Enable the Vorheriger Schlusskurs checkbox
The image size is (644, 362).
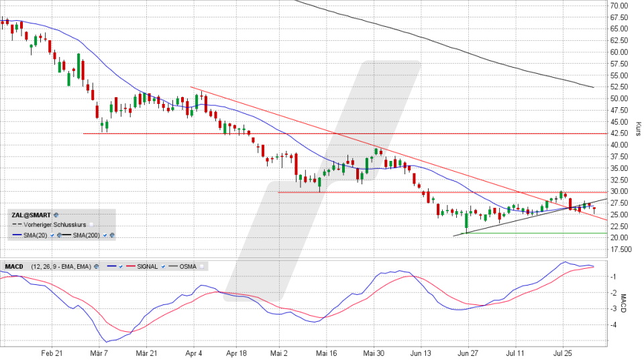pos(92,225)
